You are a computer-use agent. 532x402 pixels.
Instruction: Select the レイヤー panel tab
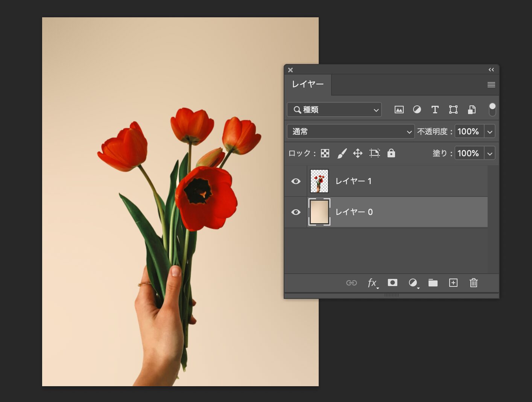308,84
